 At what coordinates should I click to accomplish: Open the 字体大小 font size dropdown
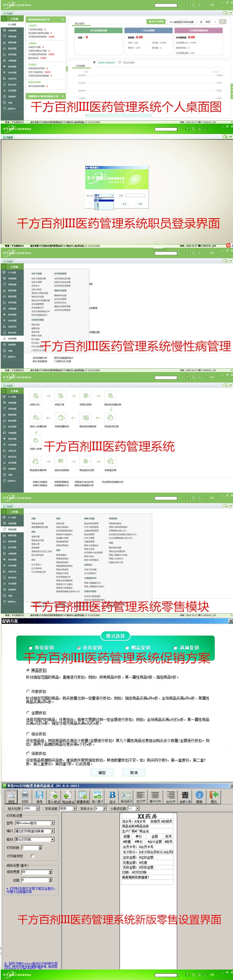105,808
